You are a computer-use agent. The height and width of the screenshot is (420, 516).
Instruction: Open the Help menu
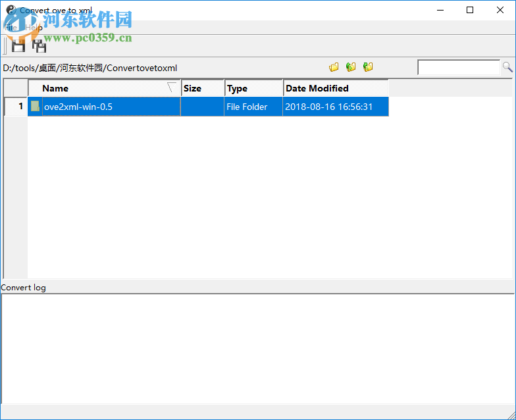point(34,28)
